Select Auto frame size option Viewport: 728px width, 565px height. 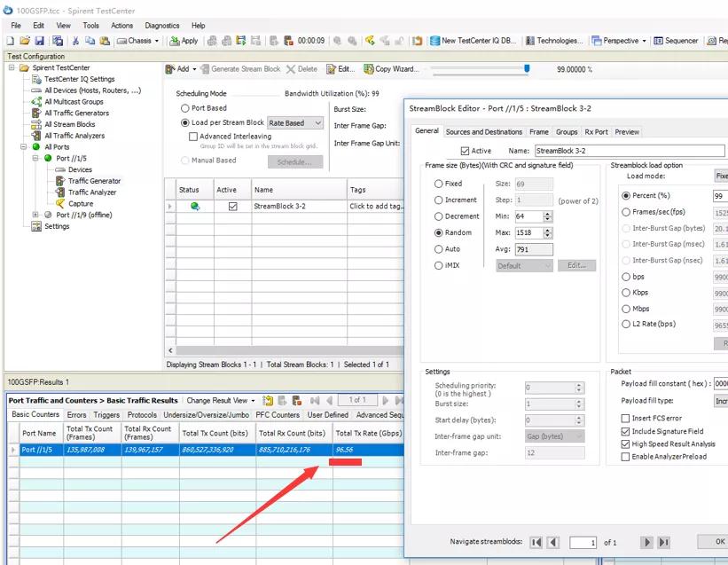click(438, 249)
